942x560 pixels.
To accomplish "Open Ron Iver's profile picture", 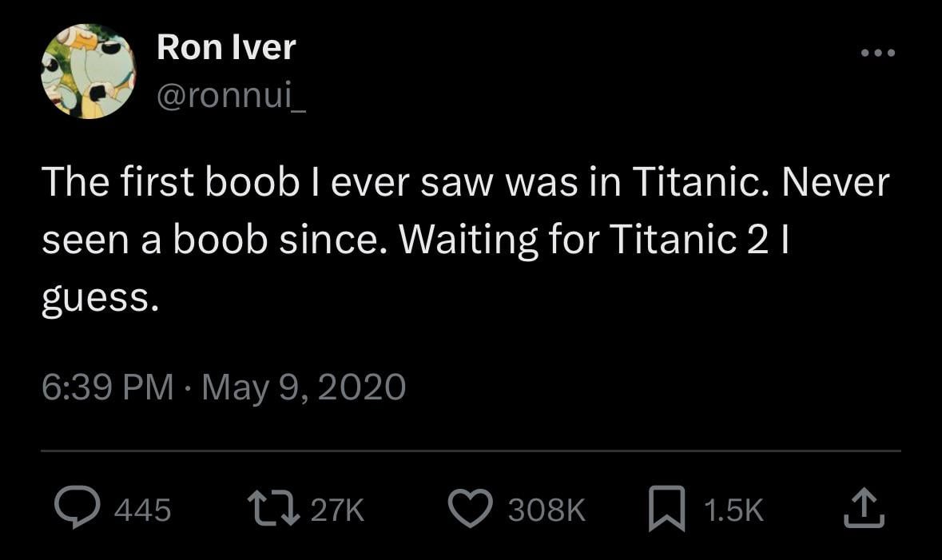I will pos(89,72).
